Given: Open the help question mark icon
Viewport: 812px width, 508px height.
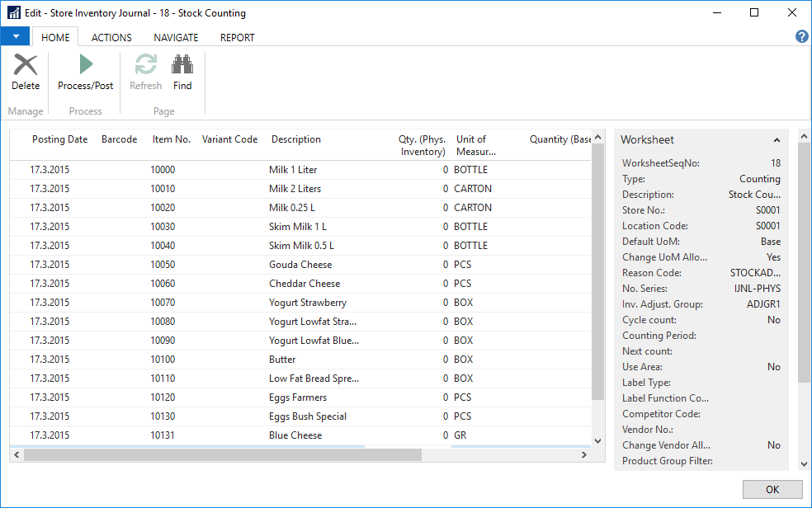Looking at the screenshot, I should tap(801, 36).
